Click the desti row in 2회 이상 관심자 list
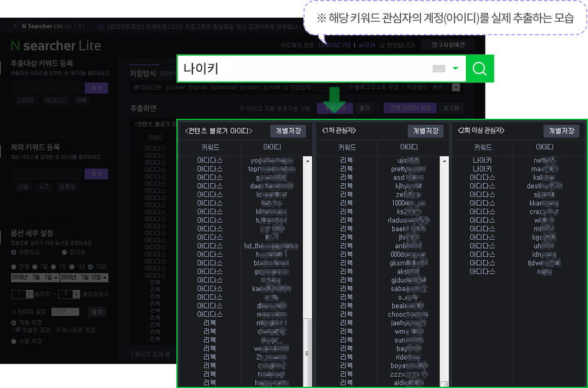588x388 pixels. [x=518, y=186]
